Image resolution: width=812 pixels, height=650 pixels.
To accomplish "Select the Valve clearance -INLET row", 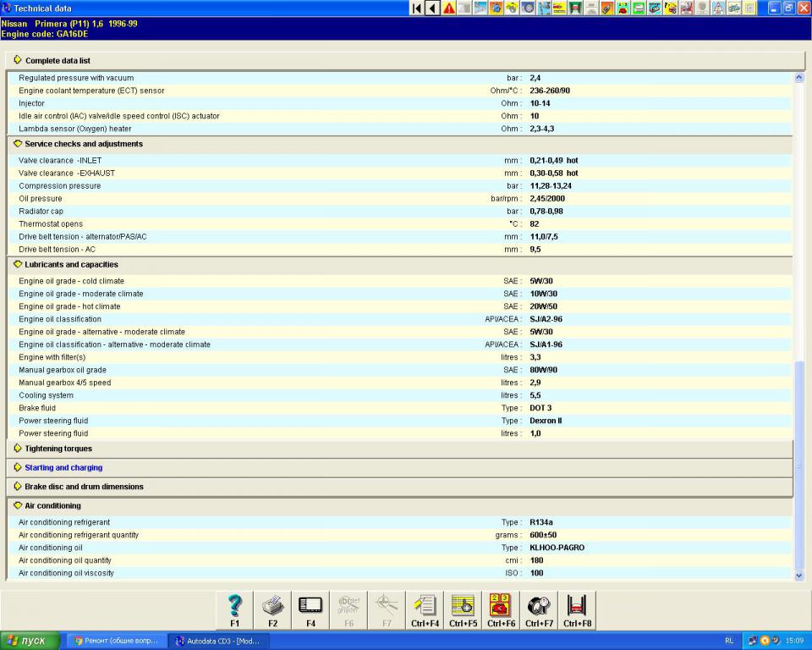I will point(400,161).
